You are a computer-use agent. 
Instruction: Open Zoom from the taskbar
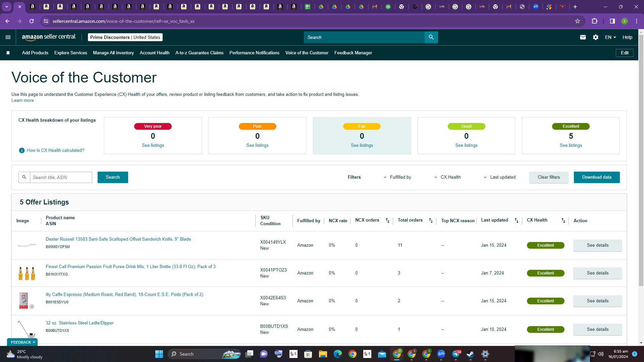[441, 354]
